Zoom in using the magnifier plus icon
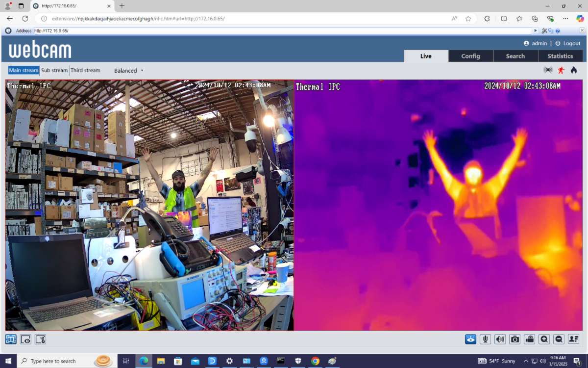 point(544,339)
